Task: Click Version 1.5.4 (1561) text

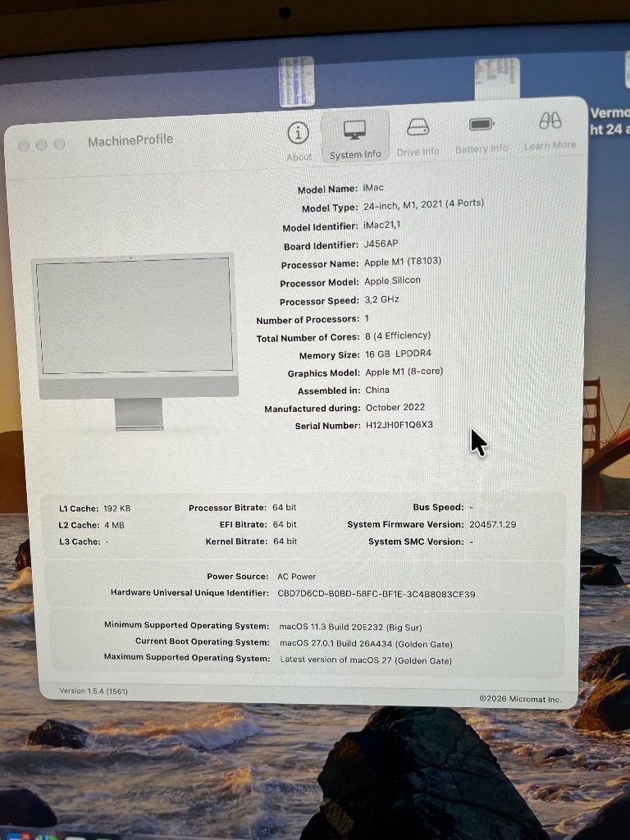Action: click(94, 691)
